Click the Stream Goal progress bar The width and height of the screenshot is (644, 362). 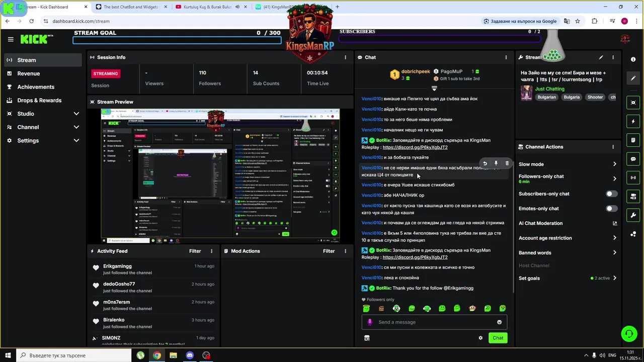coord(177,40)
